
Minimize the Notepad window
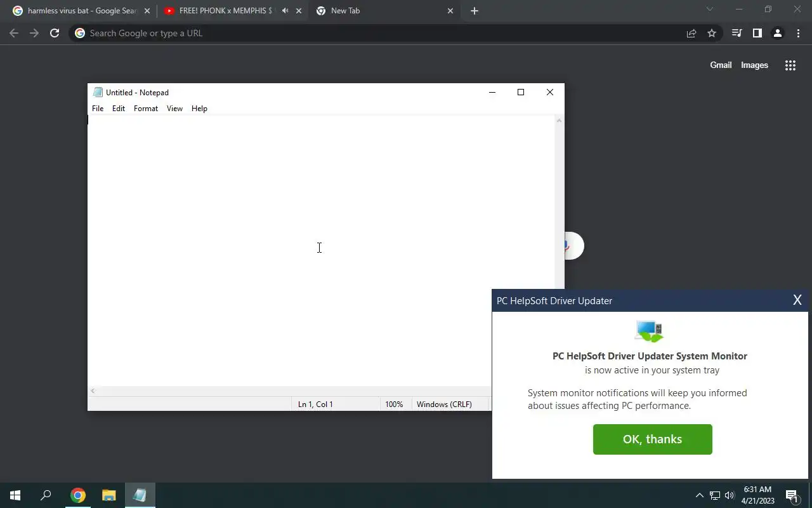coord(492,92)
